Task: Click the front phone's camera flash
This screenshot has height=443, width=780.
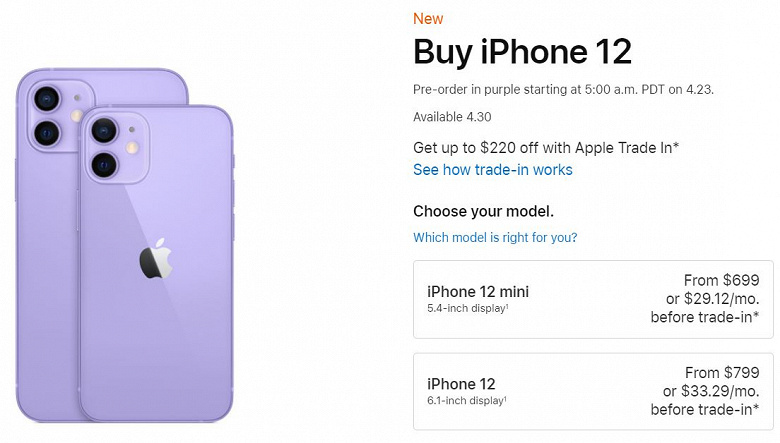Action: (x=130, y=147)
